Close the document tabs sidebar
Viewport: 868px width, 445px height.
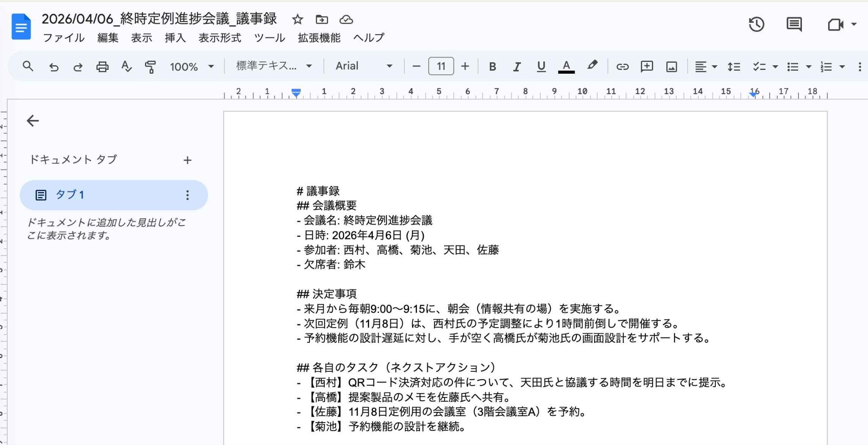coord(33,121)
